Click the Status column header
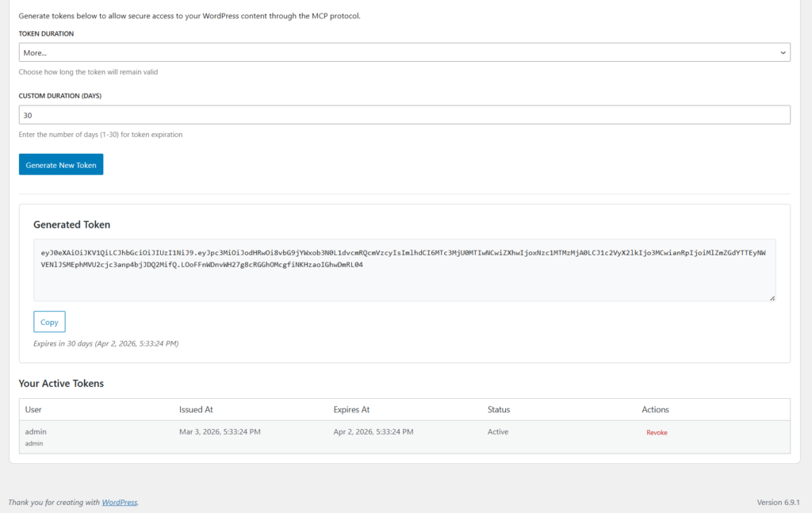Viewport: 812px width, 513px height. pos(498,409)
